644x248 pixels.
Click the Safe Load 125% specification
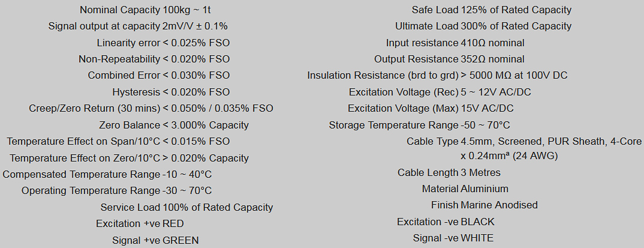[492, 10]
